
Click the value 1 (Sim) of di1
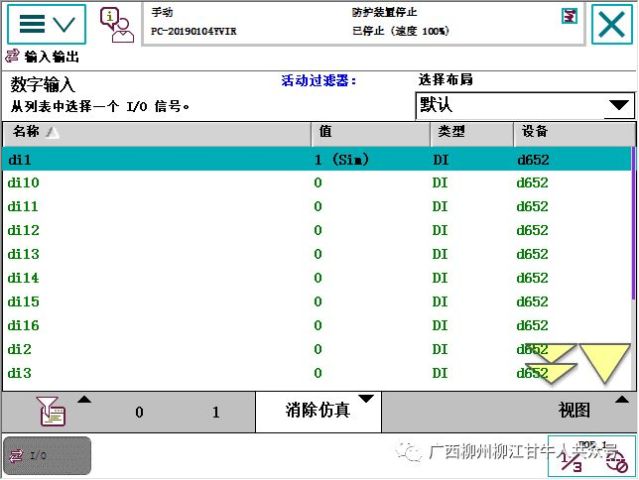[x=342, y=159]
